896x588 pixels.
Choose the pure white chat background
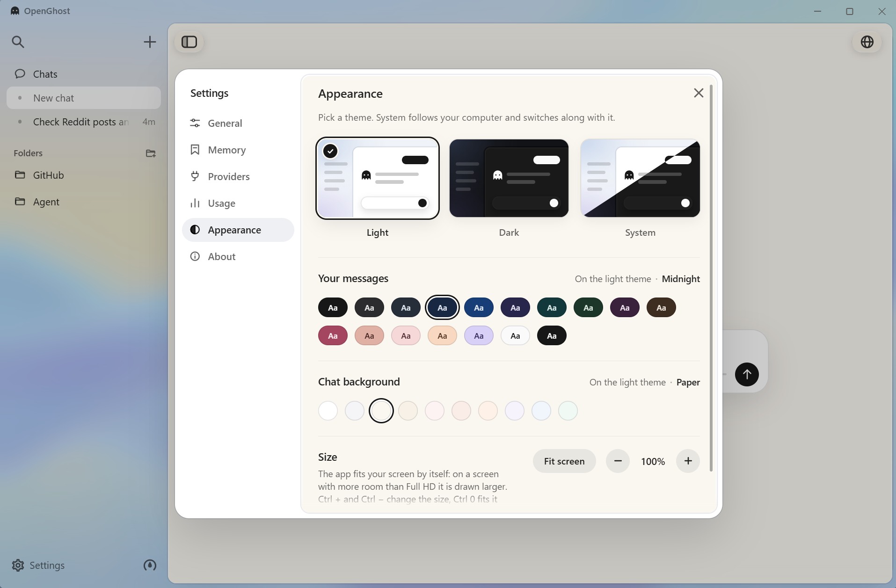click(328, 411)
